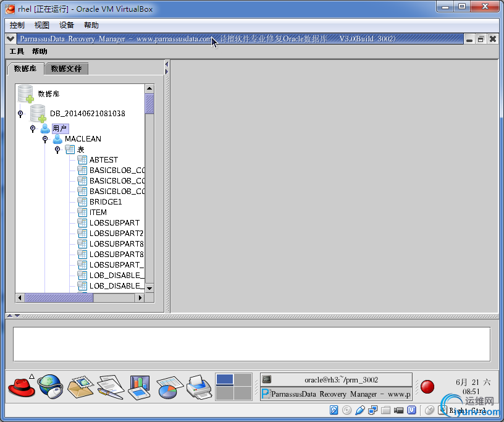Select the LOBSUBPART2 table
The image size is (504, 422).
pyautogui.click(x=116, y=233)
